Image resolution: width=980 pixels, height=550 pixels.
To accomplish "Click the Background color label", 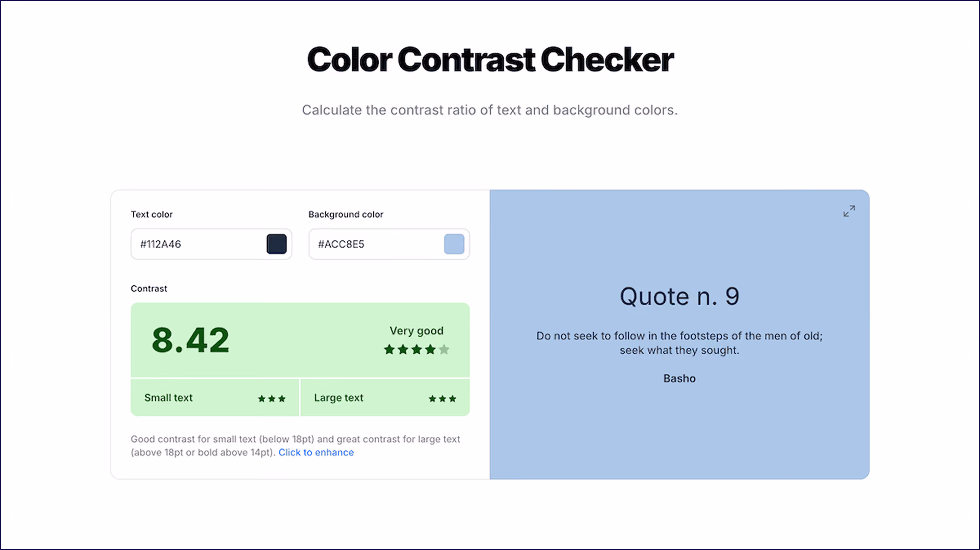I will click(346, 215).
